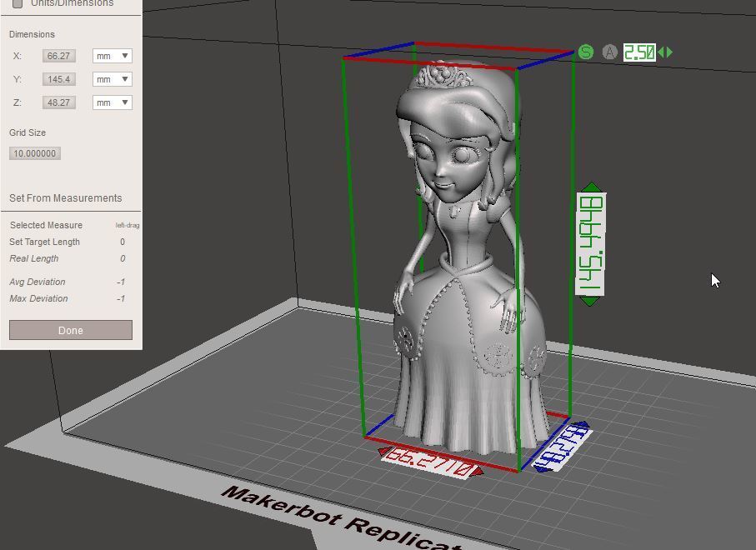Click the gray A mode icon

click(610, 52)
